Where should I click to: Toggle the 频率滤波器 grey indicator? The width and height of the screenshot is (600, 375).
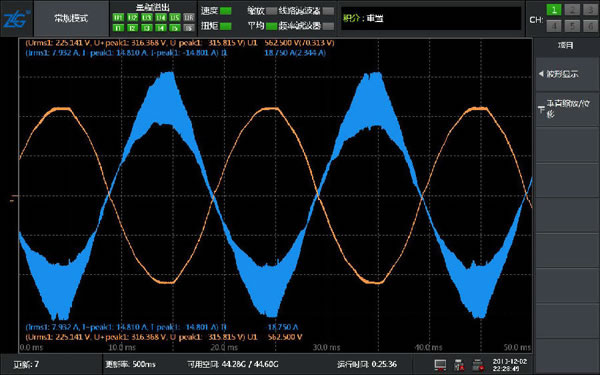click(328, 26)
